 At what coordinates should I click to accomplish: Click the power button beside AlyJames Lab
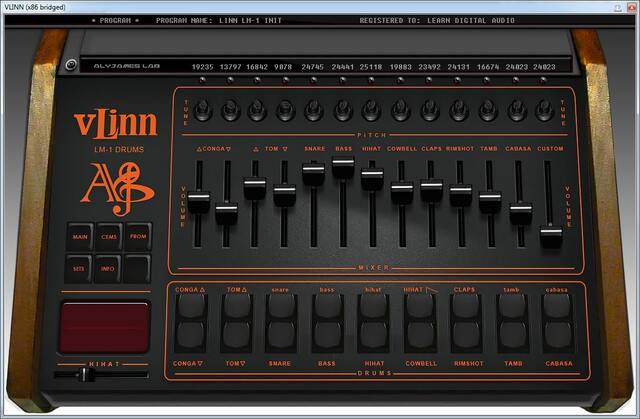[x=71, y=66]
